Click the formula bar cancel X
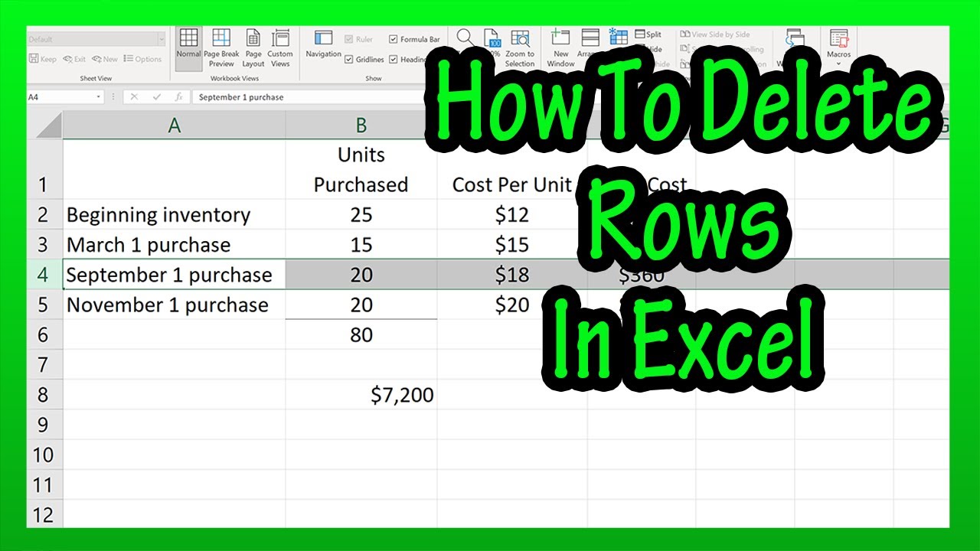 coord(134,97)
